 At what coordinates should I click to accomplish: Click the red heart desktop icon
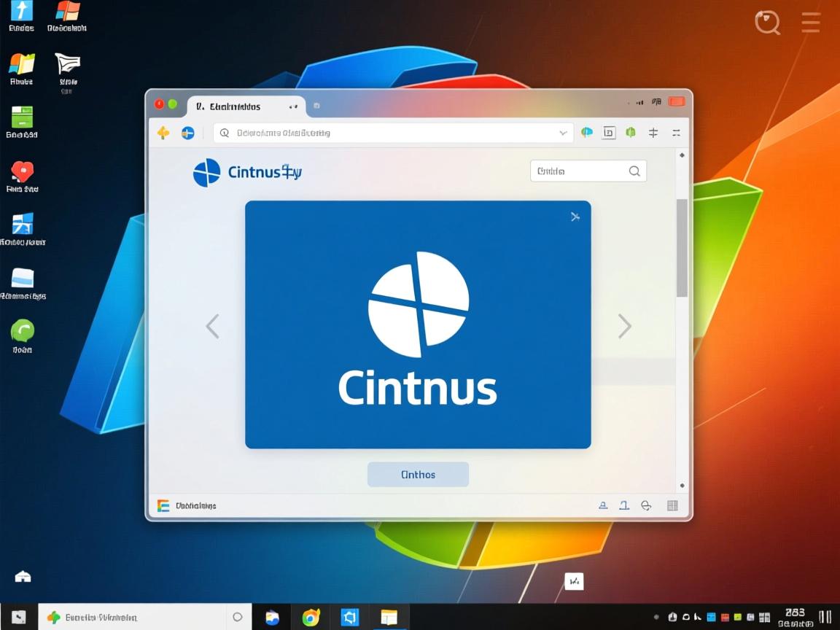pos(23,172)
